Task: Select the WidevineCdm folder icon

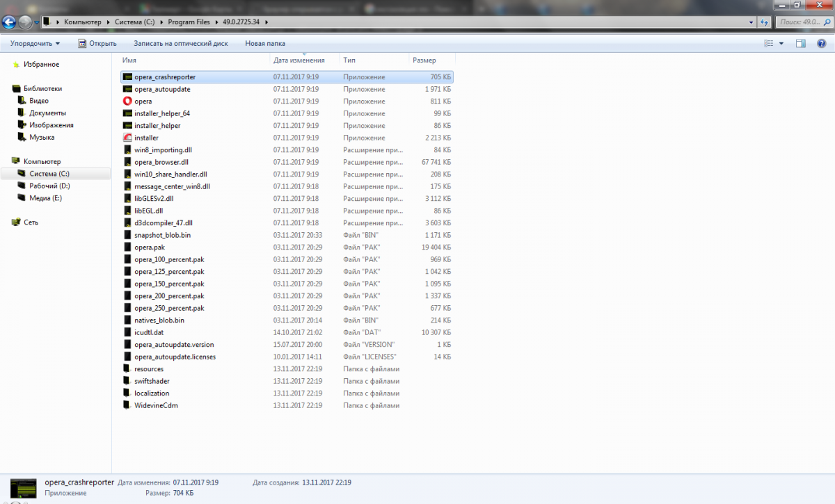Action: pyautogui.click(x=127, y=405)
